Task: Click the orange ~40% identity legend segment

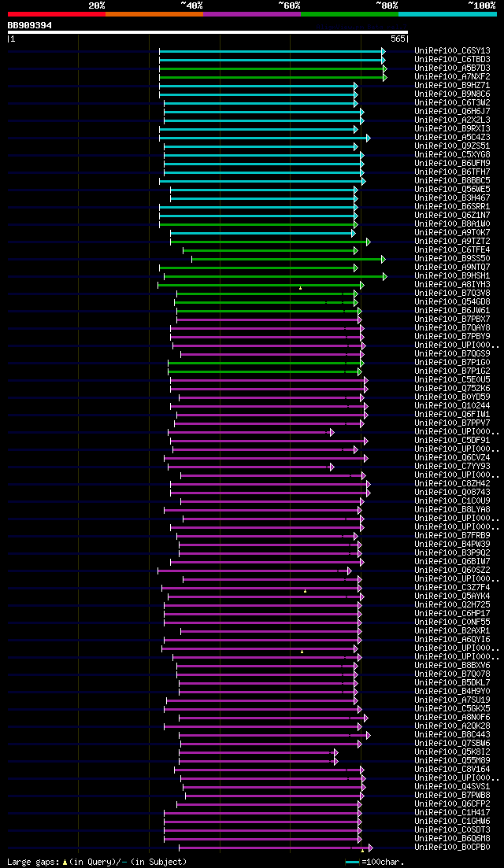Action: (154, 13)
